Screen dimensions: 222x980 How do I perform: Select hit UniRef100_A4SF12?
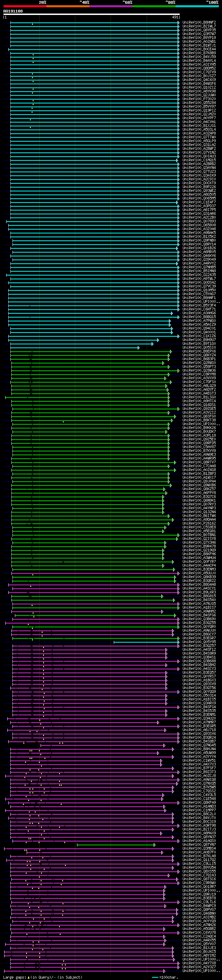point(199,649)
